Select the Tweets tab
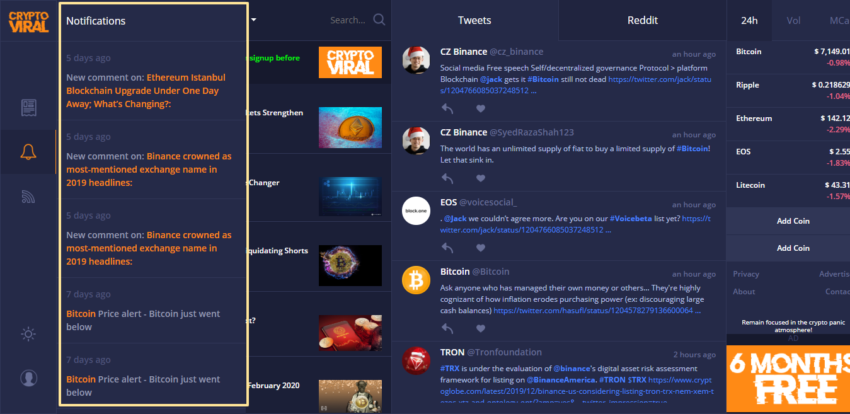 tap(474, 21)
